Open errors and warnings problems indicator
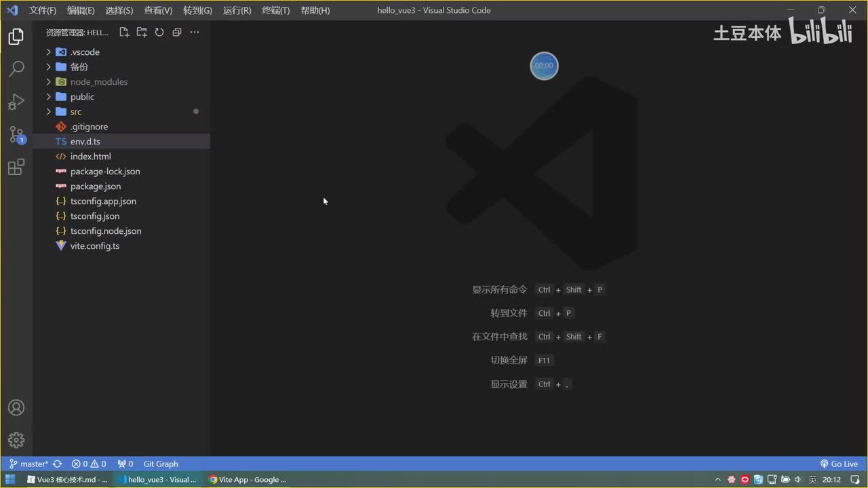The height and width of the screenshot is (488, 868). click(90, 464)
